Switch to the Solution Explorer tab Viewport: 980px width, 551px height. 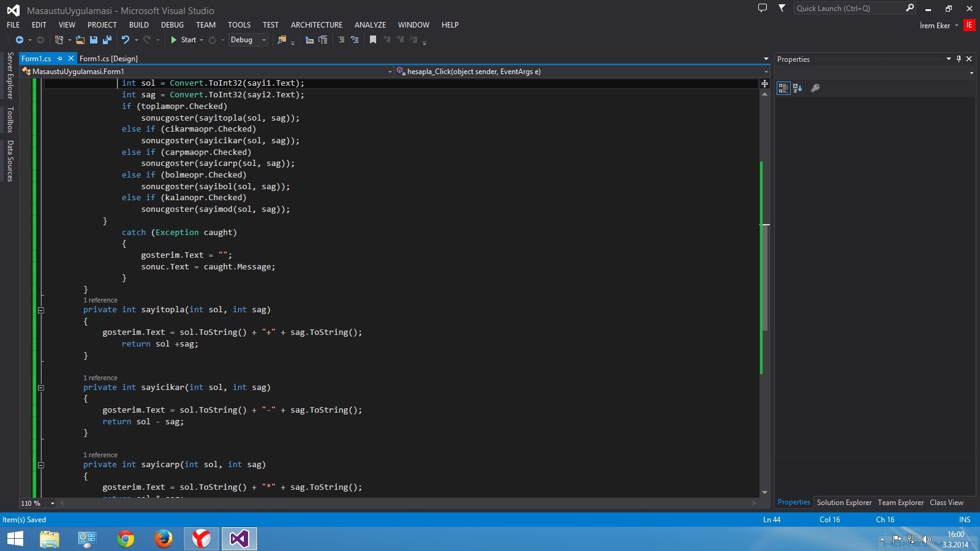843,503
